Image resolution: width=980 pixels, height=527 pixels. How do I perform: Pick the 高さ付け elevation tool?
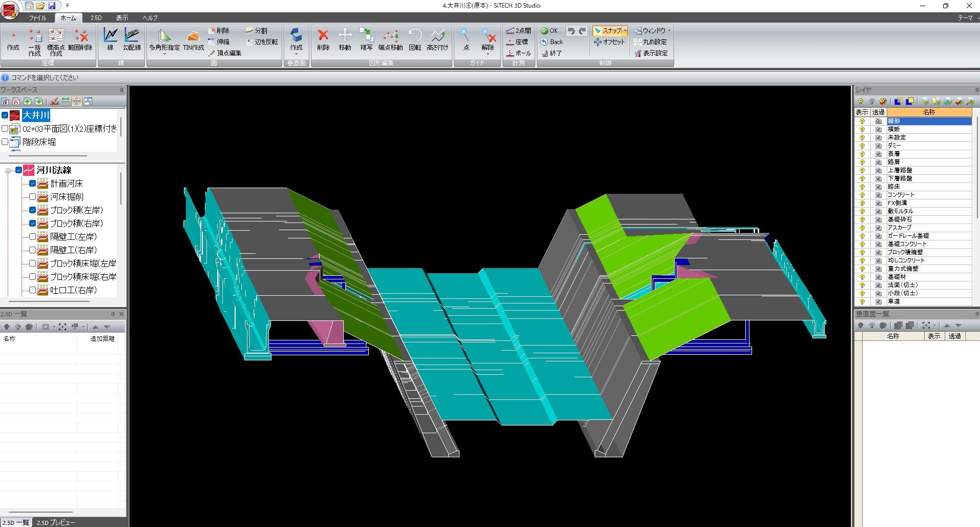tap(437, 39)
